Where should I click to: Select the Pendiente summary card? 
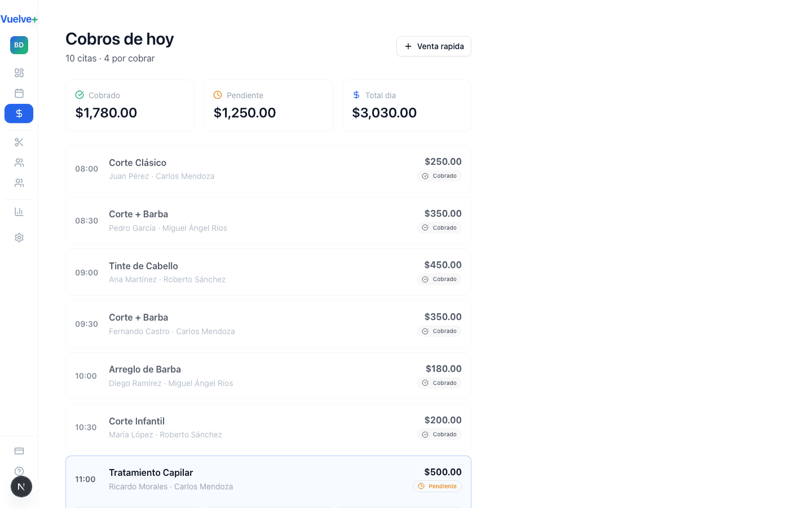[x=268, y=106]
